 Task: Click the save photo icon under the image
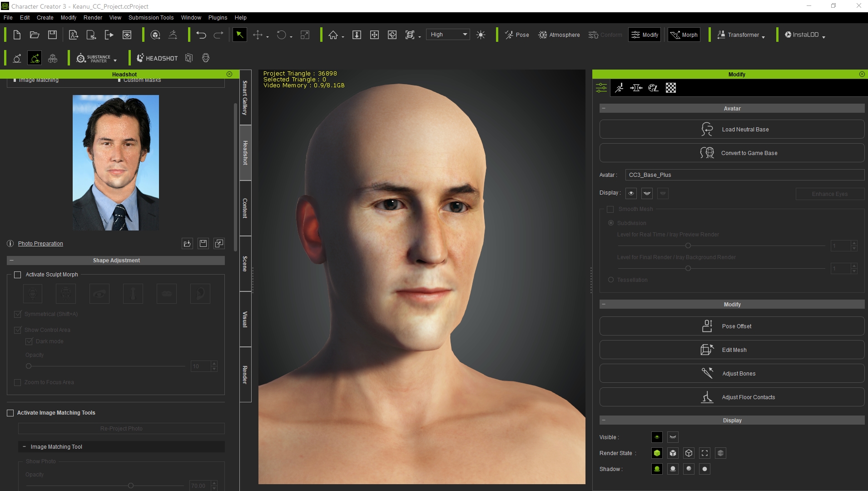(x=203, y=244)
